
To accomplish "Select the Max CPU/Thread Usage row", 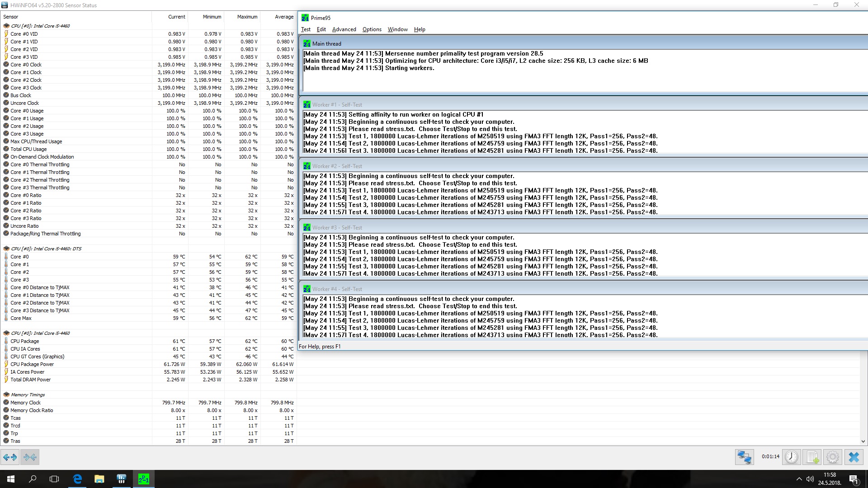I will point(148,141).
